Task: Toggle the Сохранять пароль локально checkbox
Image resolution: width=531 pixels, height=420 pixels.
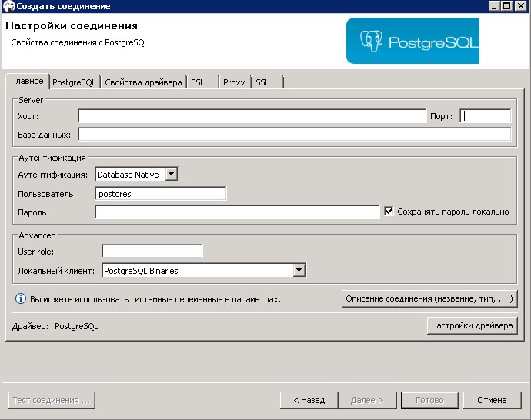Action: pyautogui.click(x=389, y=212)
